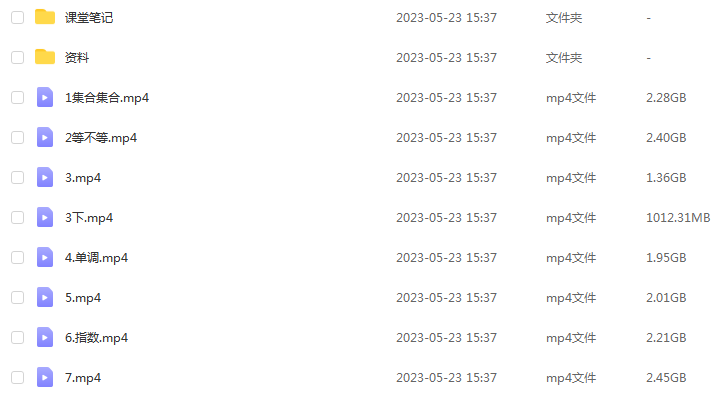Click video file icon beside 5.mp4
This screenshot has height=401, width=719.
pyautogui.click(x=45, y=297)
